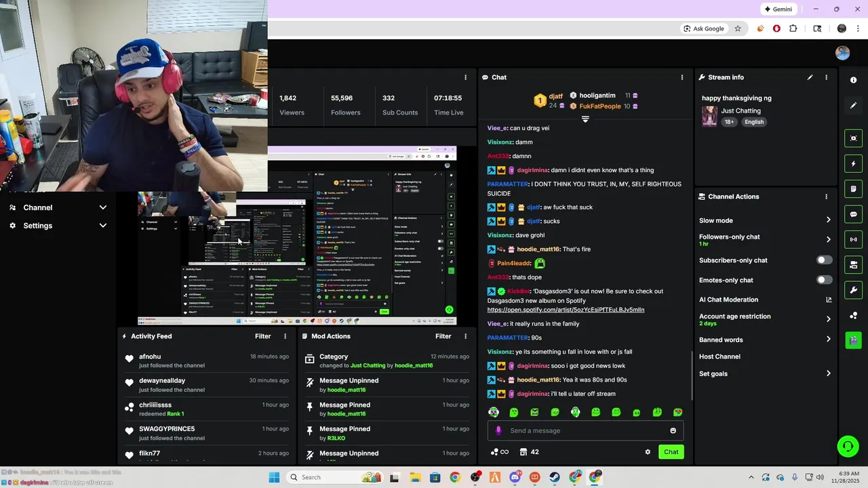Expand the Settings menu in left sidebar
This screenshot has height=488, width=868.
point(58,226)
